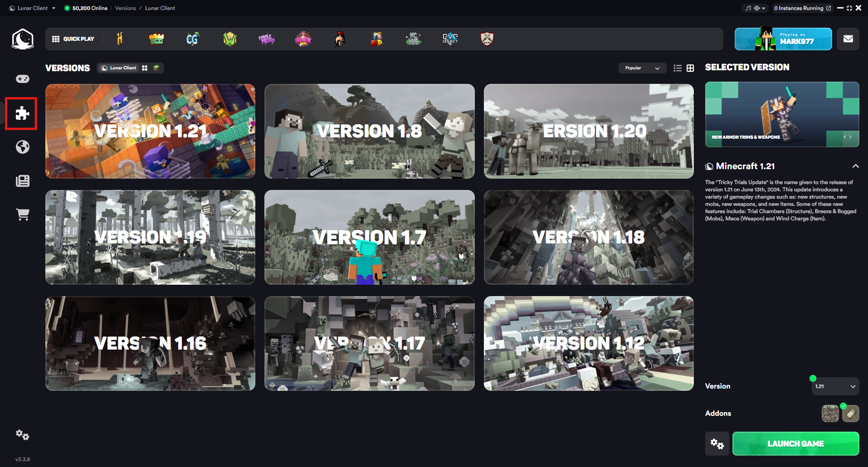Open the Hypixel quick play server icon
Screen dimensions: 868x467
click(120, 39)
